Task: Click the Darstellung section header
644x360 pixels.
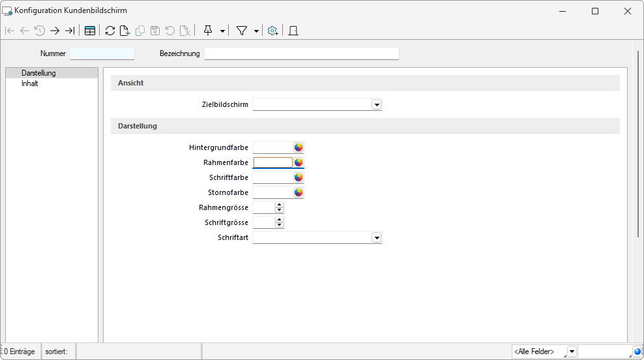Action: pos(365,126)
